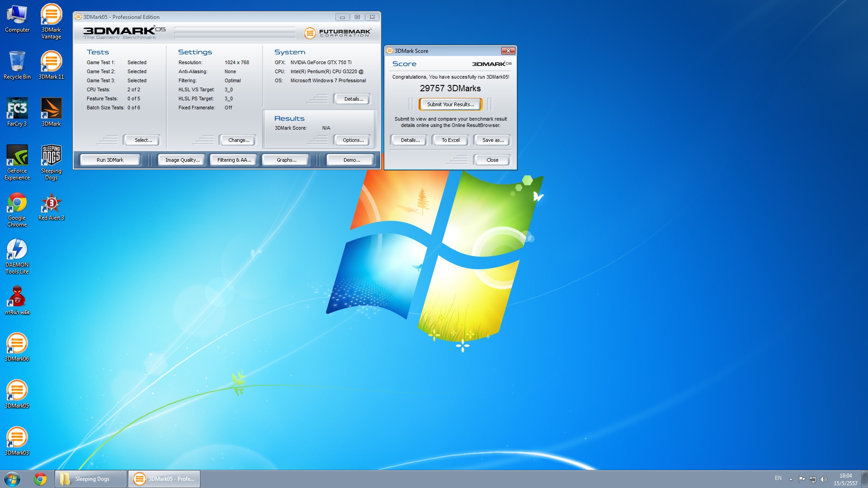Launch the FarCry 3 desktop icon
The width and height of the screenshot is (868, 488).
click(17, 112)
